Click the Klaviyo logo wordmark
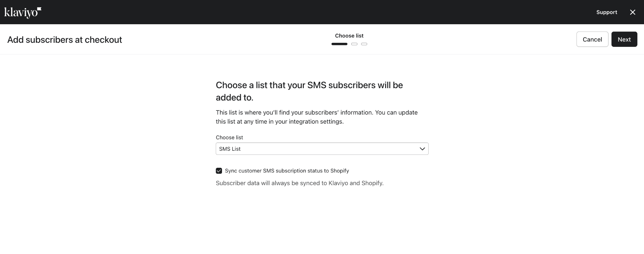644x254 pixels. (21, 13)
